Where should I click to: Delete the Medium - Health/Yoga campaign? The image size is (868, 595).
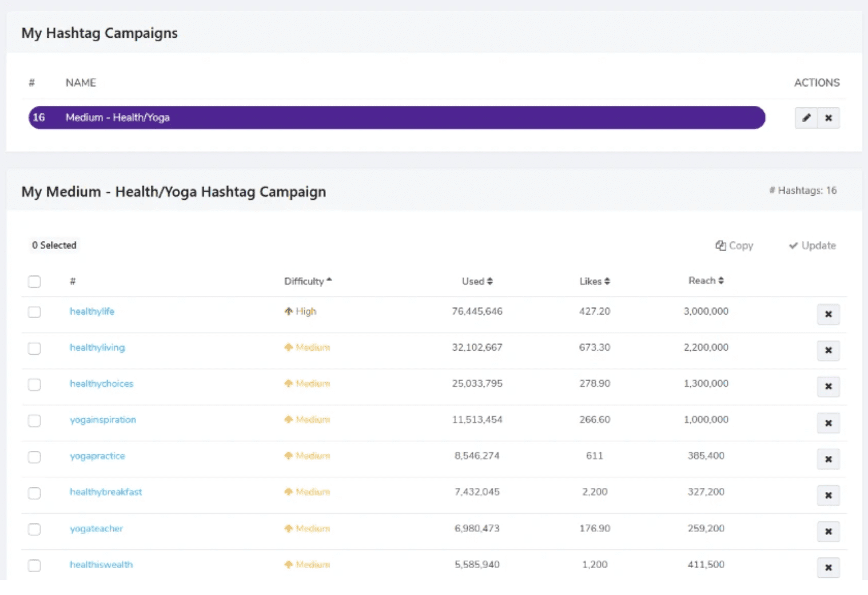point(829,118)
